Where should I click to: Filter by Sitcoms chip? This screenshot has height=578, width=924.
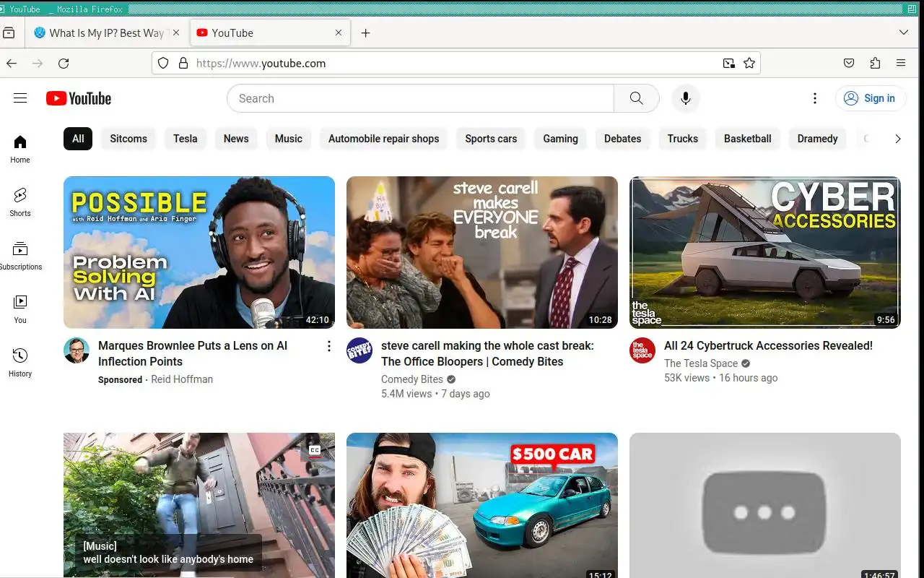pyautogui.click(x=128, y=139)
